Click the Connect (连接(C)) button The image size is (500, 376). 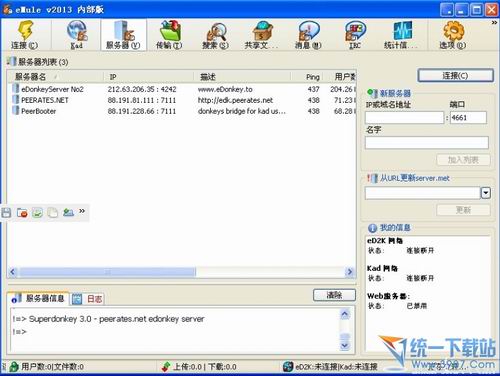[x=455, y=76]
